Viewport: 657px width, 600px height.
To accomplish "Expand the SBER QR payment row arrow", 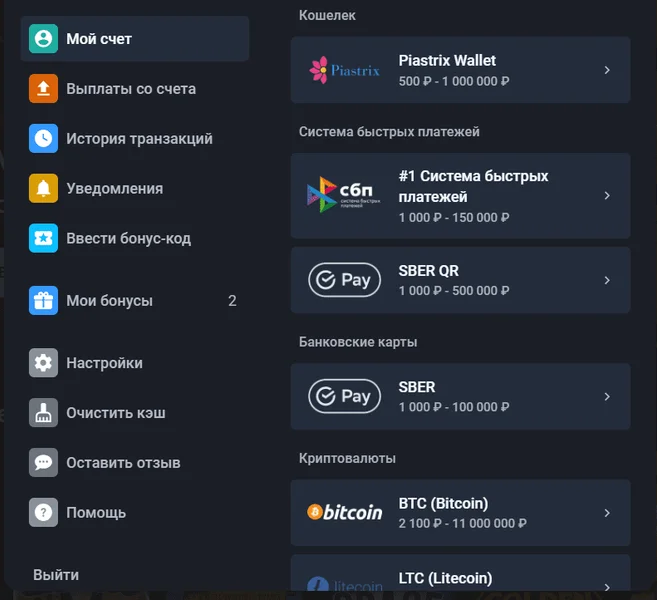I will (607, 280).
